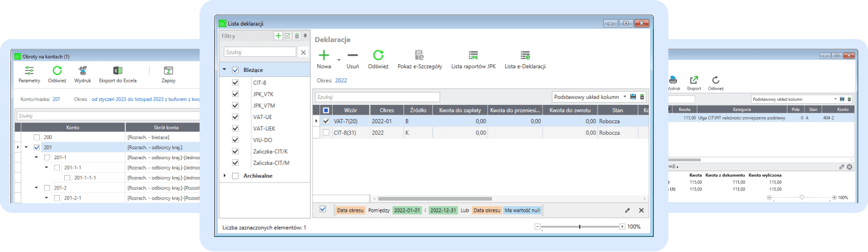Click Pokaż e-Szczegóły icon
Viewport: 868px width, 252px height.
coord(419,56)
